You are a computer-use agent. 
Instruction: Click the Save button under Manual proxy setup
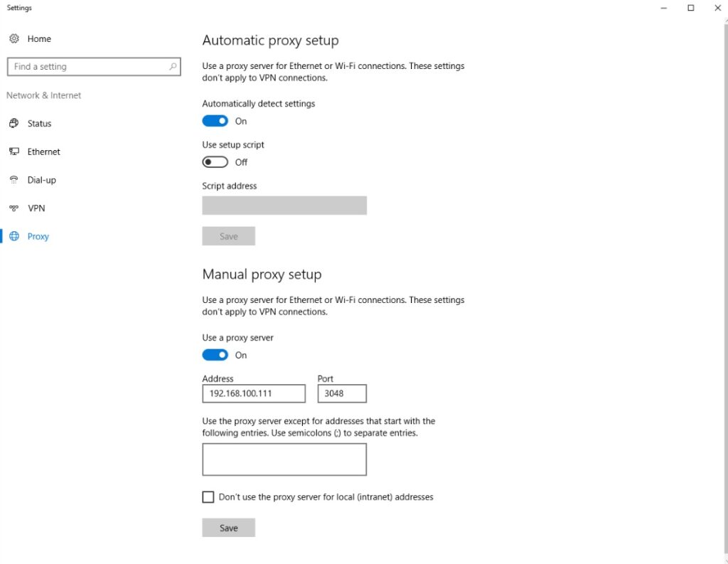(x=228, y=528)
